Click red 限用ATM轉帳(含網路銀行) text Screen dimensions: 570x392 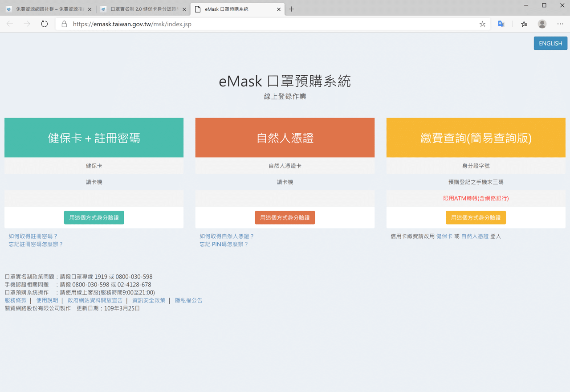click(x=476, y=198)
